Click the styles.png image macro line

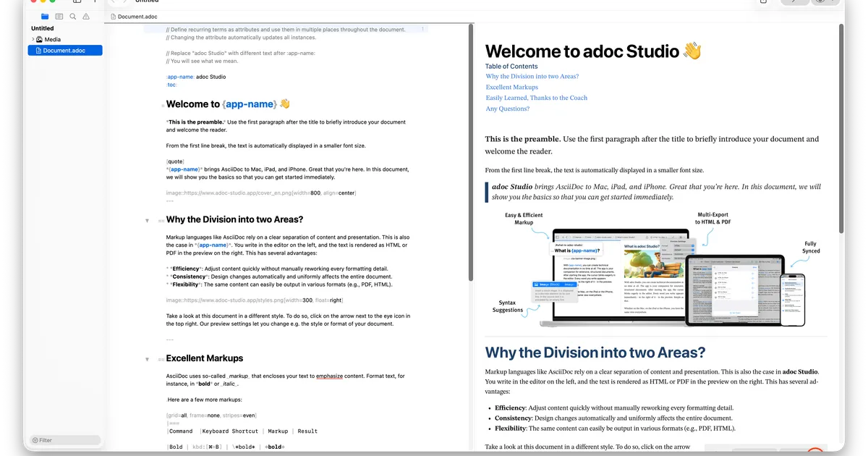(255, 300)
